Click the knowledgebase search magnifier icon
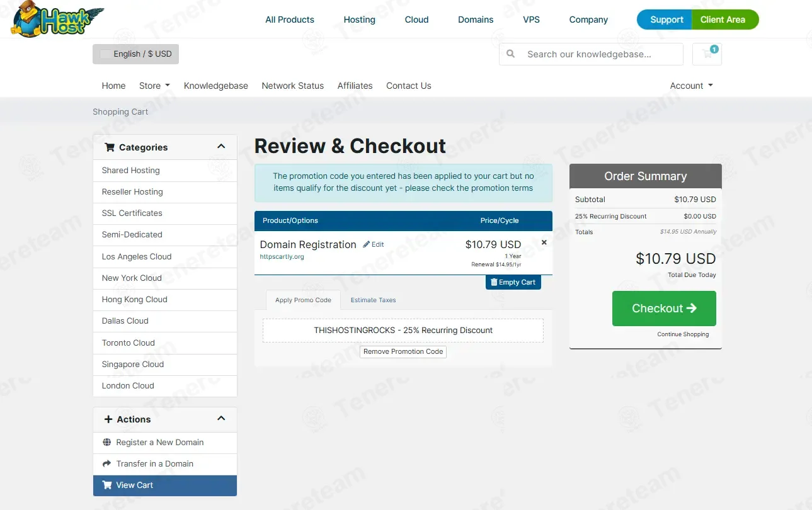The height and width of the screenshot is (510, 812). coord(511,54)
